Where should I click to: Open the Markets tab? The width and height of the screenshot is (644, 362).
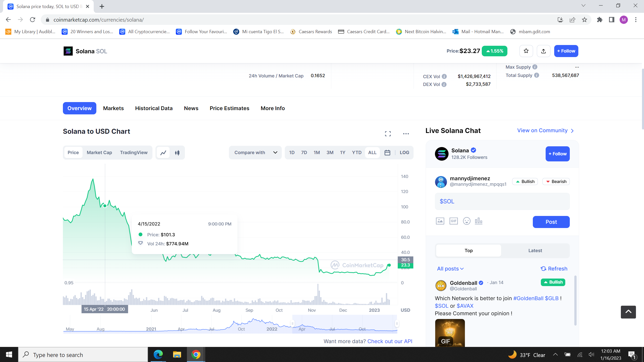point(113,108)
